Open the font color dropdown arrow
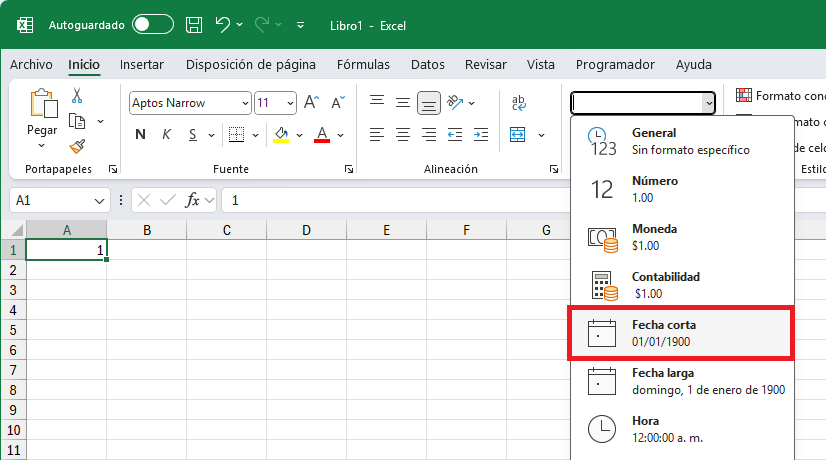The width and height of the screenshot is (826, 460). coord(341,135)
